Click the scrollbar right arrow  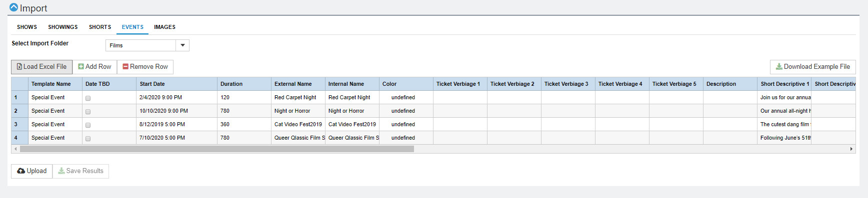(x=851, y=149)
